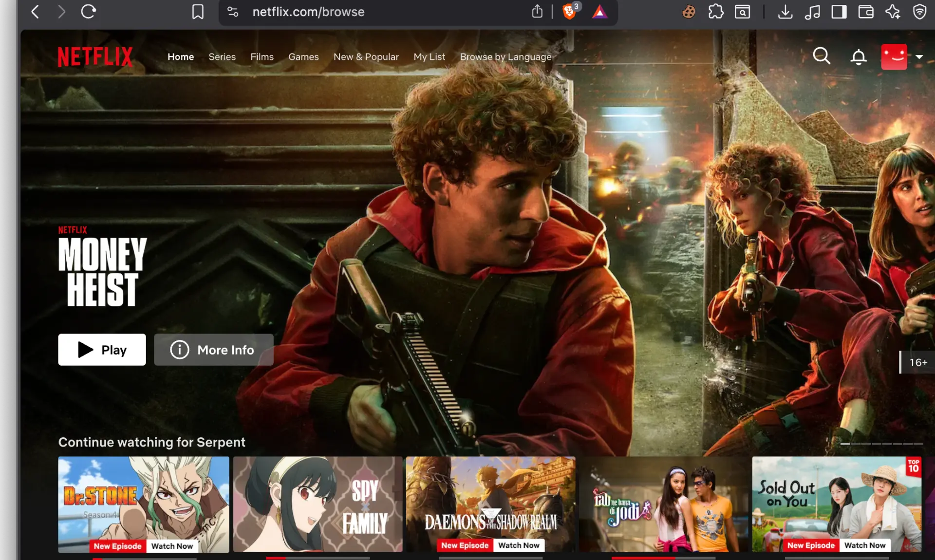
Task: Go back to previous page in browser
Action: [35, 12]
